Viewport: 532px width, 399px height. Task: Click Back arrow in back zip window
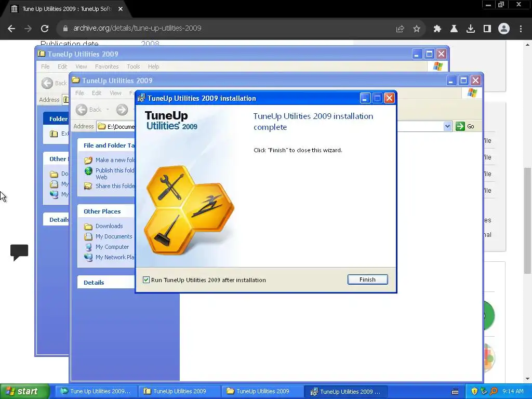tap(47, 83)
